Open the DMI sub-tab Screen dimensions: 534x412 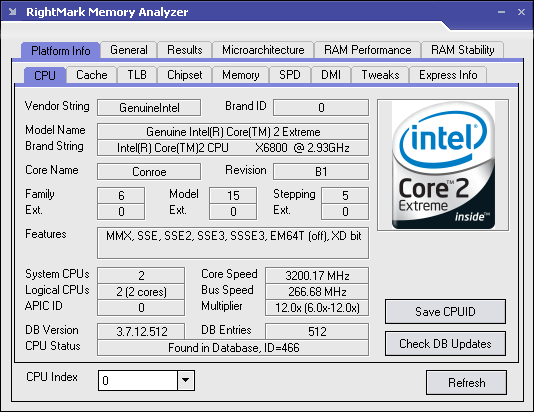pyautogui.click(x=331, y=75)
